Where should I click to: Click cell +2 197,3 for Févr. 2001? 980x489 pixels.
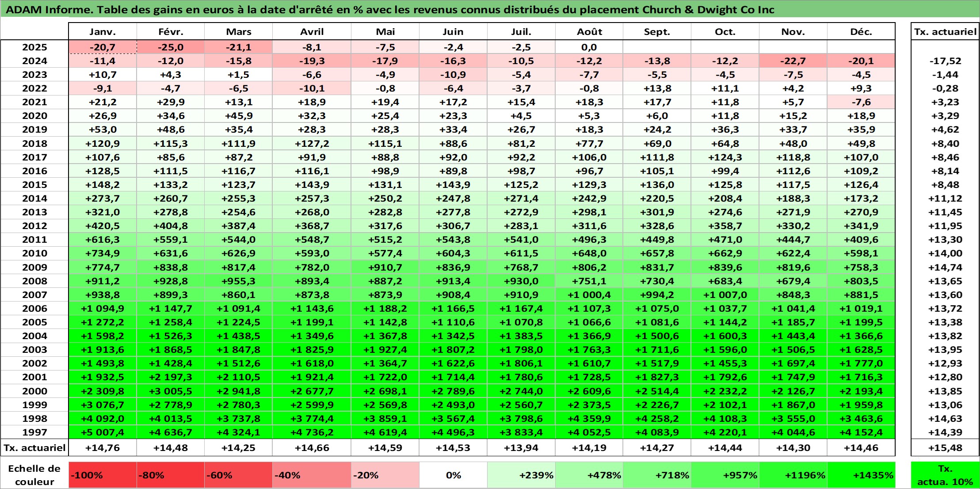[x=171, y=377]
